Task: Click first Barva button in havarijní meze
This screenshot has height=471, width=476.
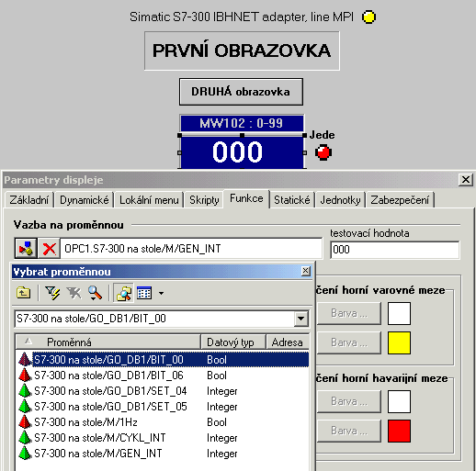Action: (349, 401)
